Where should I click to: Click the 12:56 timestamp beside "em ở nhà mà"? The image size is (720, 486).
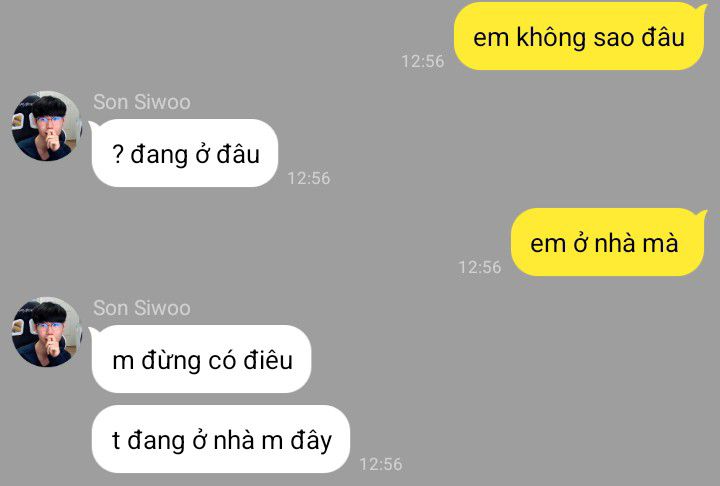pos(480,267)
